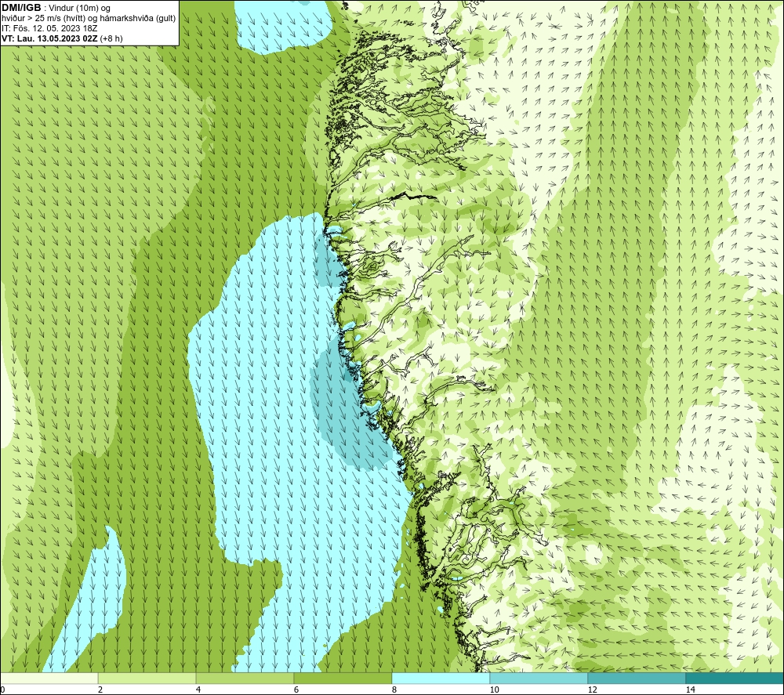Click the 'hviður > 25 m/s (hvítt)' line
The image size is (784, 695).
point(89,19)
